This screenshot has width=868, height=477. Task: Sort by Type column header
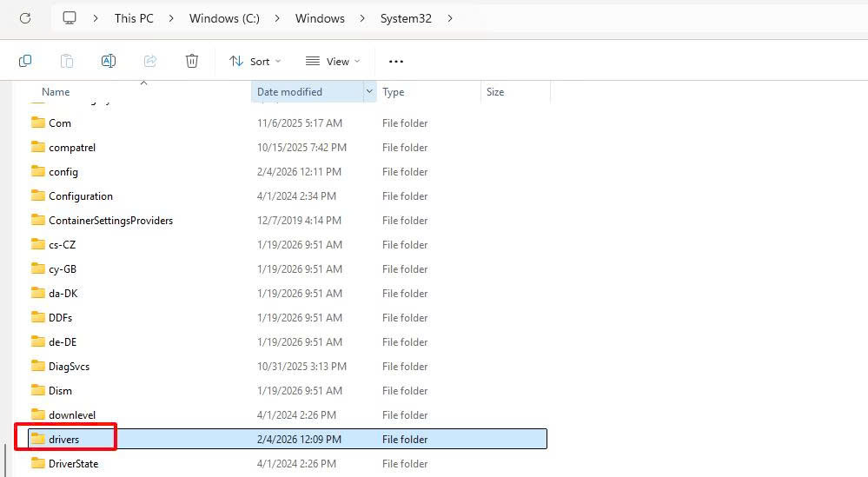393,92
